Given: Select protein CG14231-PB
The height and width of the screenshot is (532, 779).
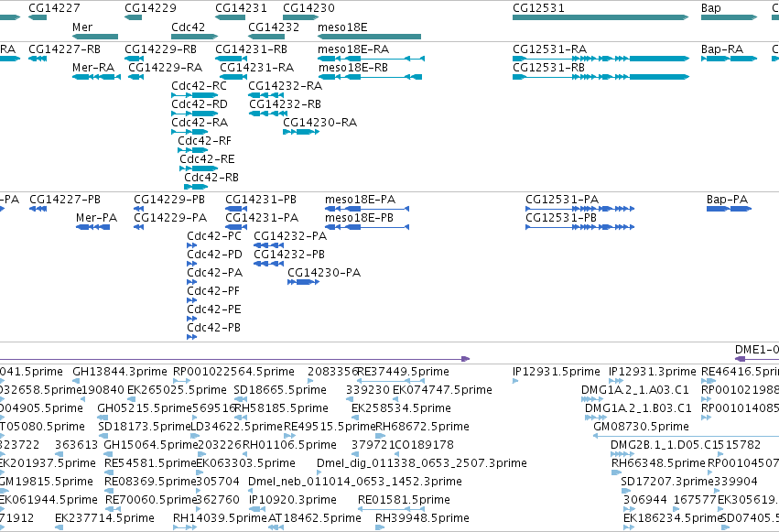Looking at the screenshot, I should (x=236, y=209).
